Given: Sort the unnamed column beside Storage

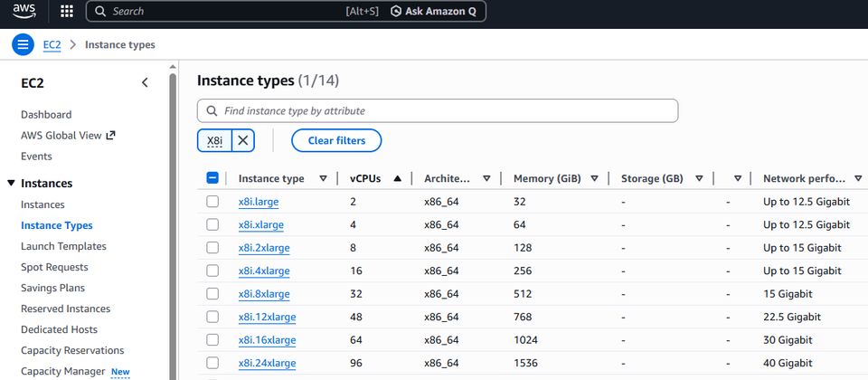Looking at the screenshot, I should 738,178.
